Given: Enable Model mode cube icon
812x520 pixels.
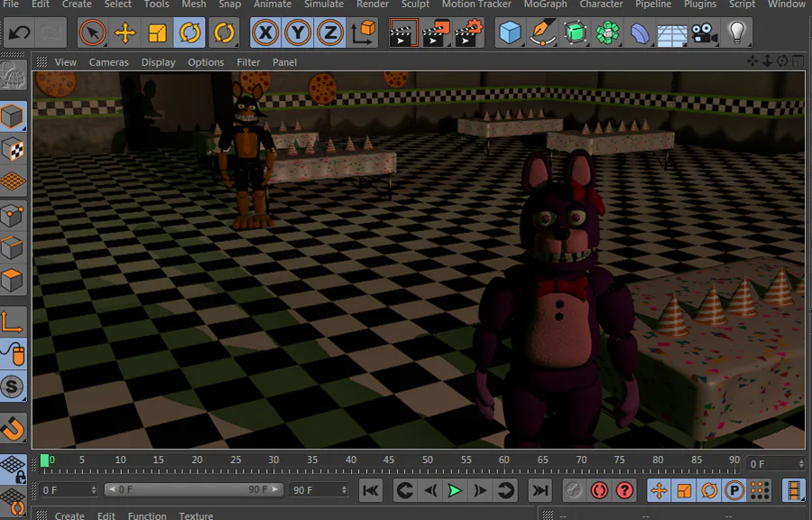Looking at the screenshot, I should (13, 116).
